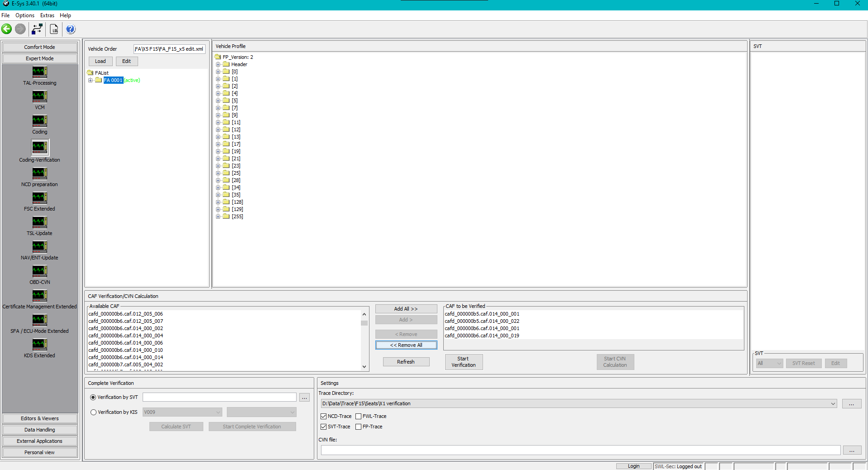Click the Remove All button
The height and width of the screenshot is (470, 868).
click(x=406, y=345)
